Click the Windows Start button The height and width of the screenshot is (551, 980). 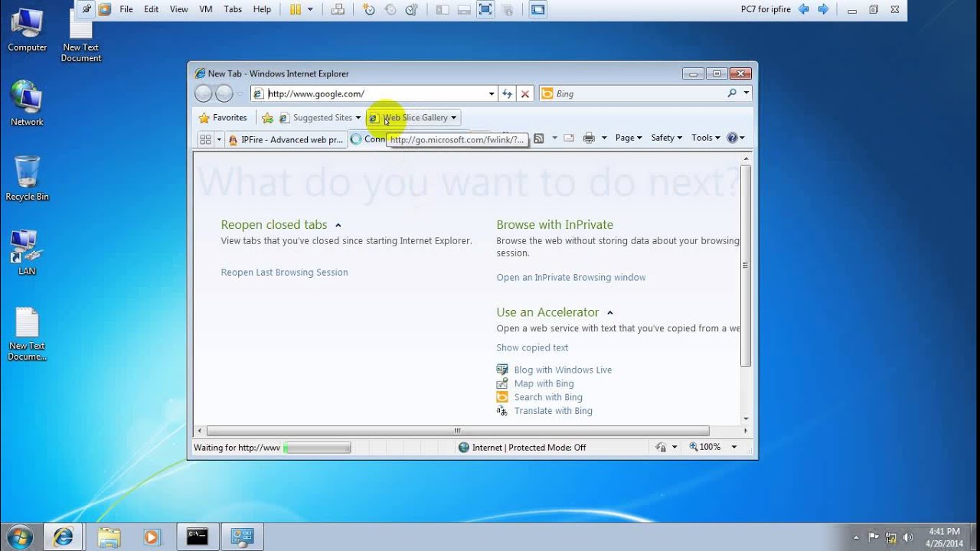[x=19, y=536]
